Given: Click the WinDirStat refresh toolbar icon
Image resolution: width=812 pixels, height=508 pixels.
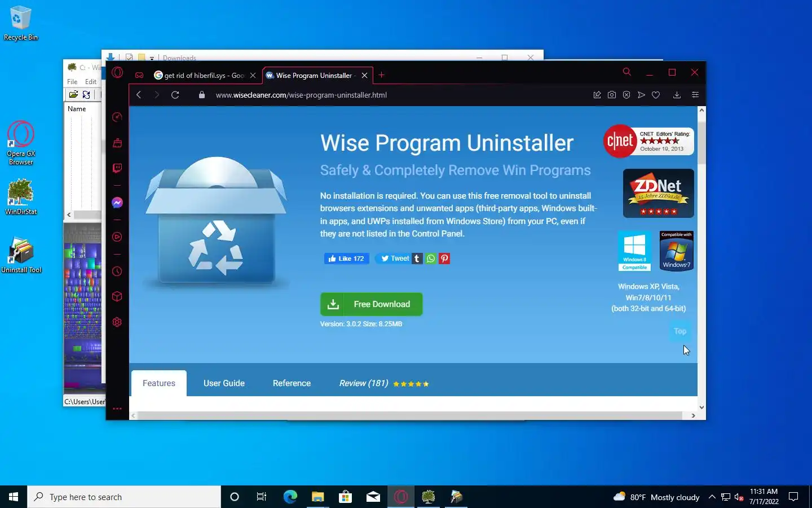Looking at the screenshot, I should [x=86, y=95].
